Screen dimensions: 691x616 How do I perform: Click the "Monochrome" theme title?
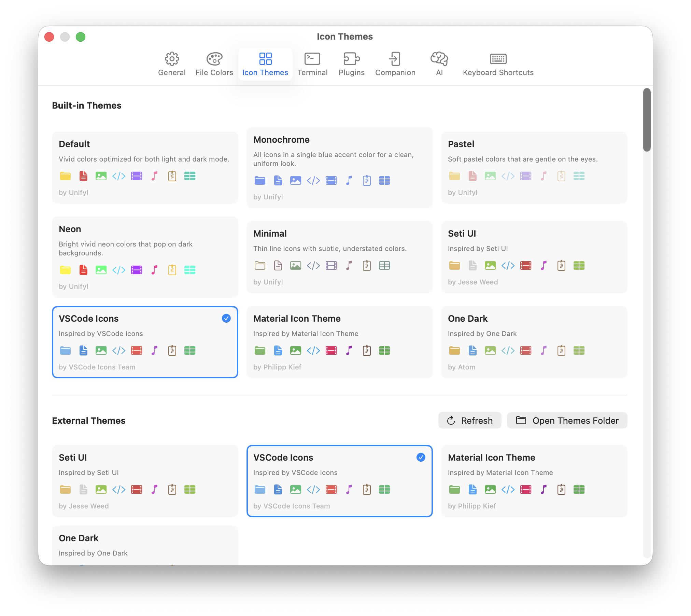tap(282, 140)
